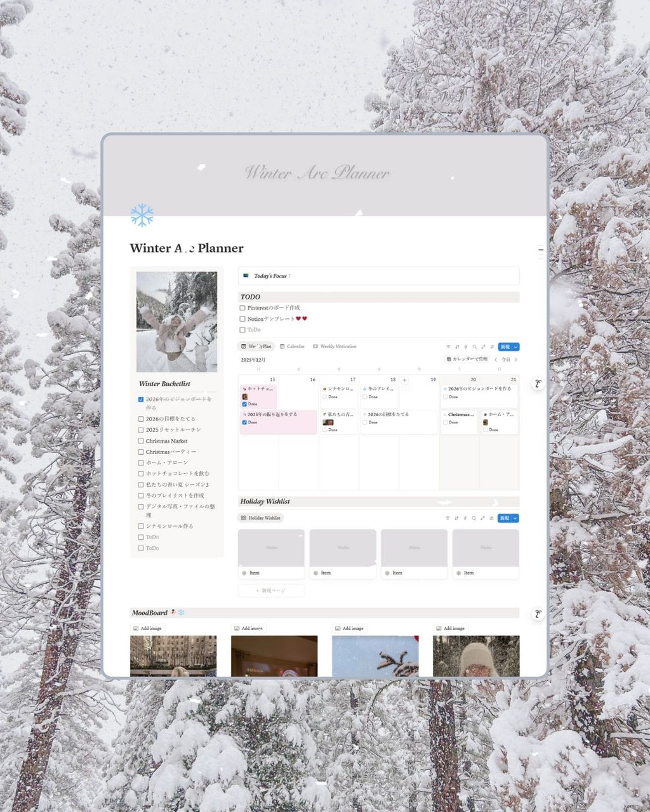Click the plus icon on December 18
Screen dimensions: 650x812
[x=404, y=380]
